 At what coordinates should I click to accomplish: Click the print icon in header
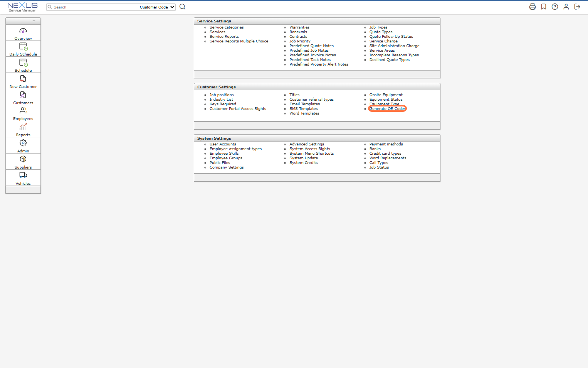(533, 7)
